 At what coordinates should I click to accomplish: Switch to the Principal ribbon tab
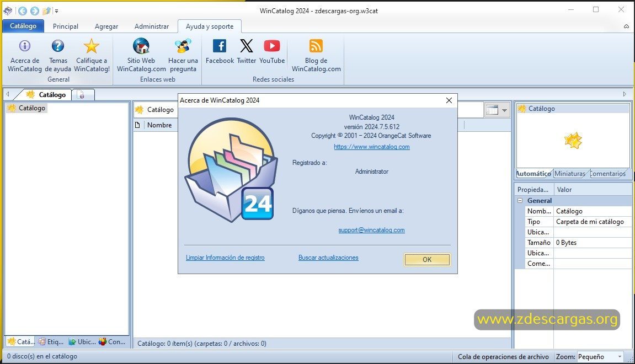click(66, 26)
